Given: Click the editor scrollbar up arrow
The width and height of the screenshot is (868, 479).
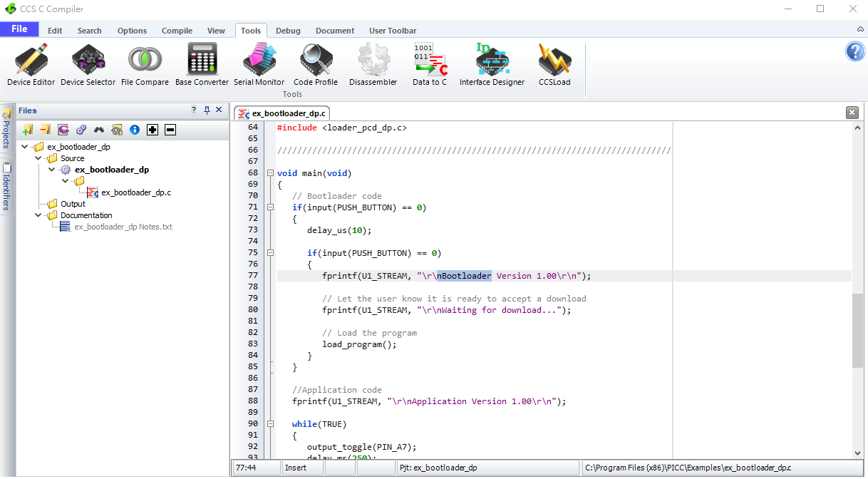Looking at the screenshot, I should click(857, 126).
